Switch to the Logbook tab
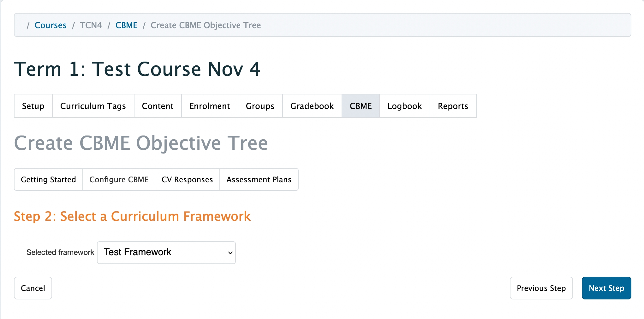This screenshot has height=319, width=644. (x=404, y=106)
